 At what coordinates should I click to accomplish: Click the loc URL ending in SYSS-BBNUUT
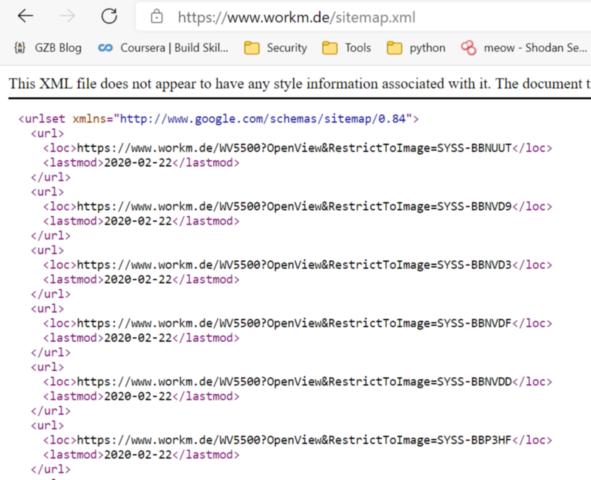coord(294,148)
